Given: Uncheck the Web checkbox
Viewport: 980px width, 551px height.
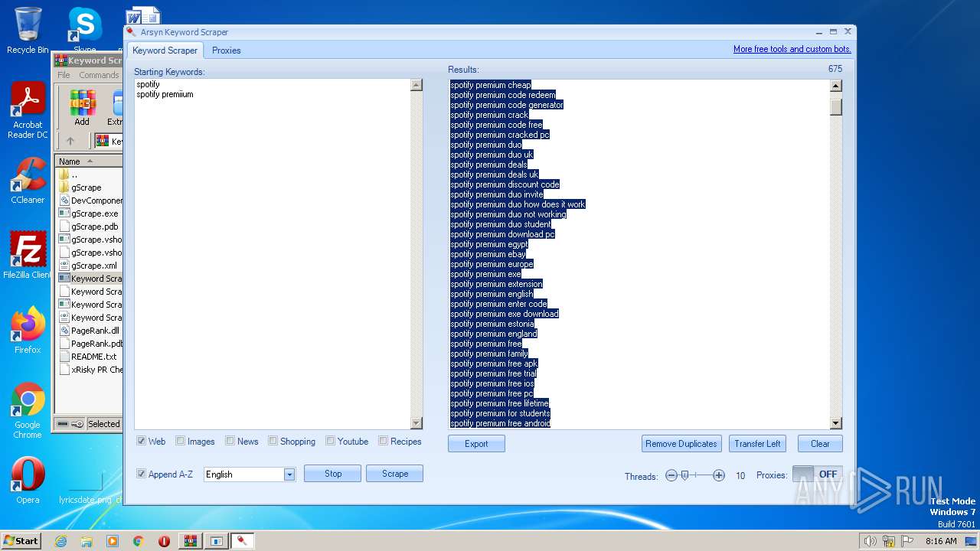Looking at the screenshot, I should pos(142,441).
